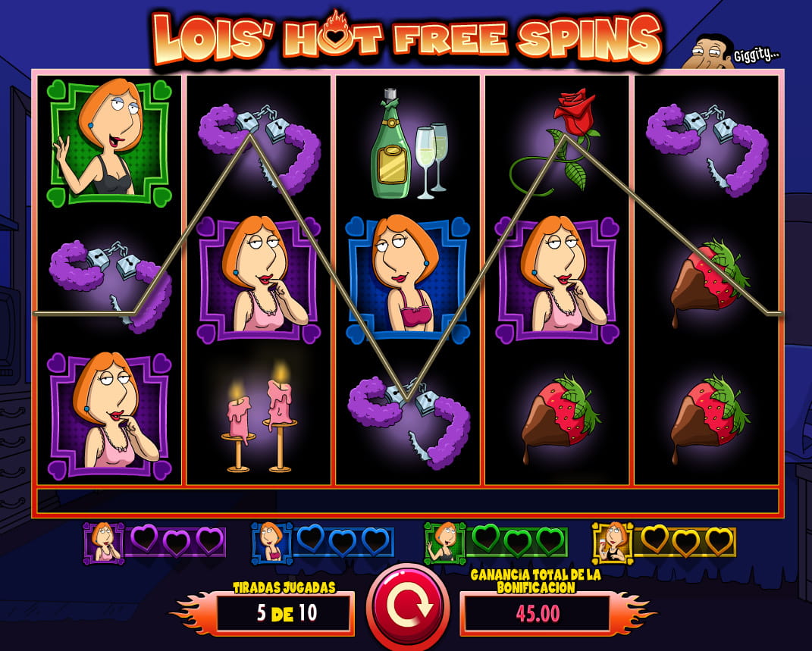Select blue-framed Lois symbol in center
812x651 pixels.
(x=408, y=280)
